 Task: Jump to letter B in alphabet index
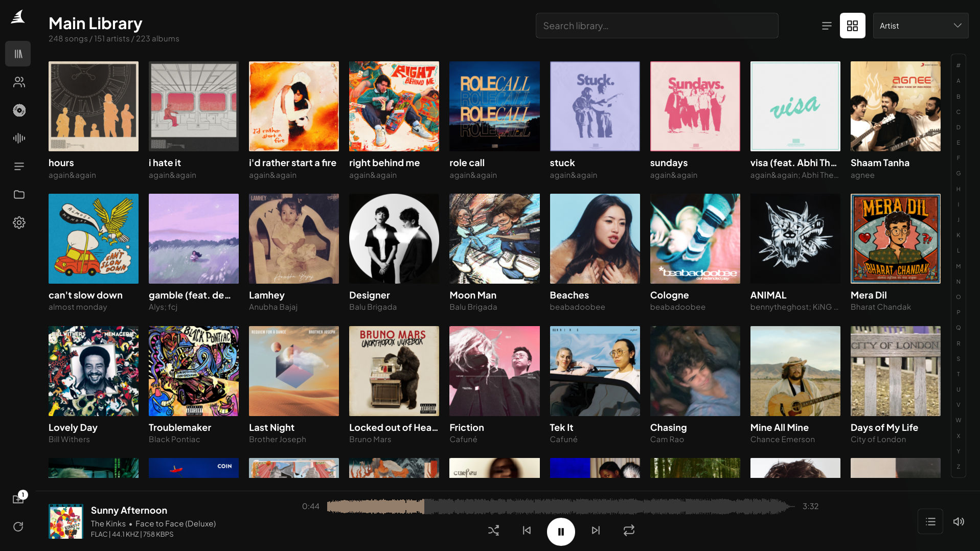tap(958, 97)
